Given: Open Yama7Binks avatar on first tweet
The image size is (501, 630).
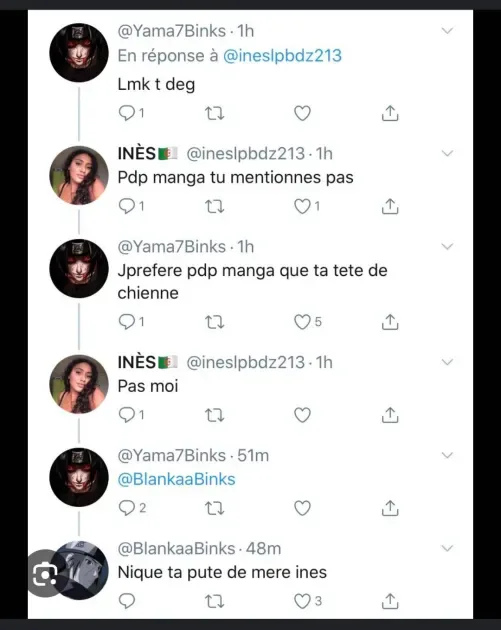Looking at the screenshot, I should pos(79,53).
